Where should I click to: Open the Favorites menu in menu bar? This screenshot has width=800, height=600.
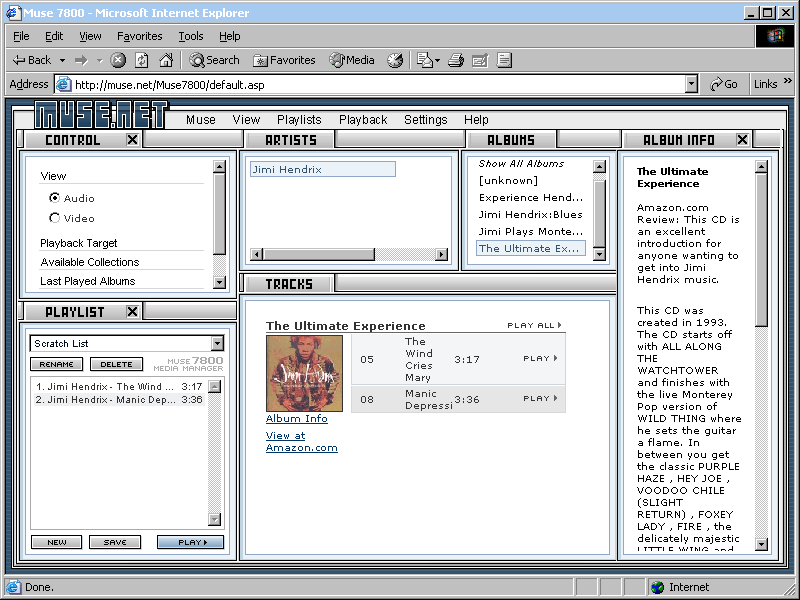(x=139, y=36)
